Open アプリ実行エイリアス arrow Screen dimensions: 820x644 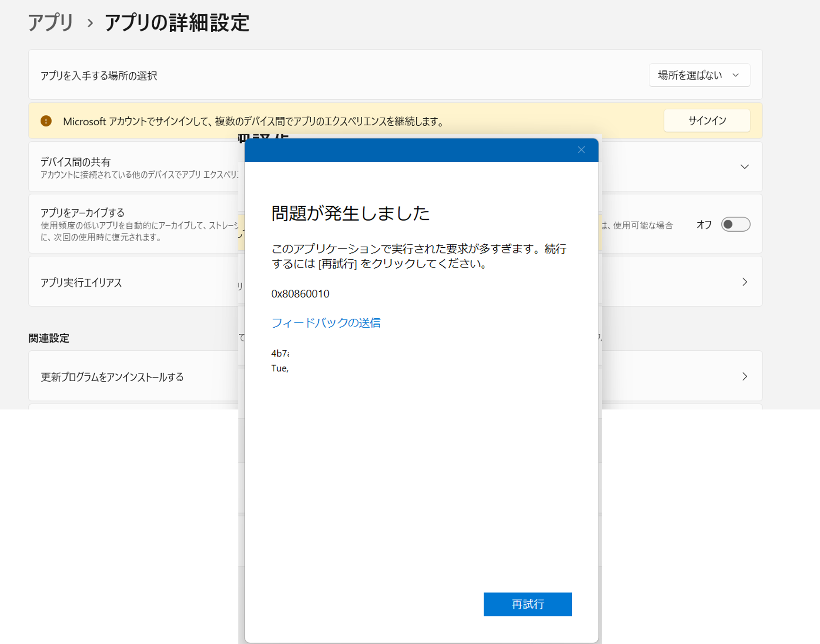(744, 282)
